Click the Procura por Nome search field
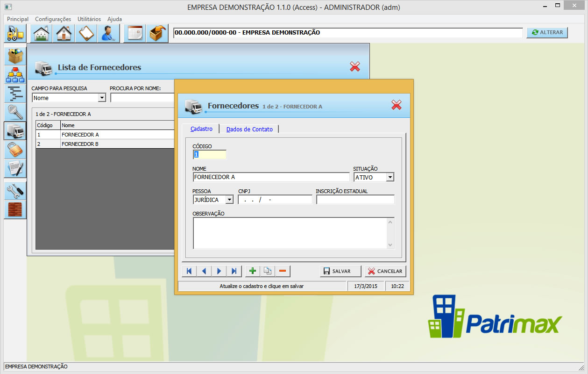588x374 pixels. 142,98
